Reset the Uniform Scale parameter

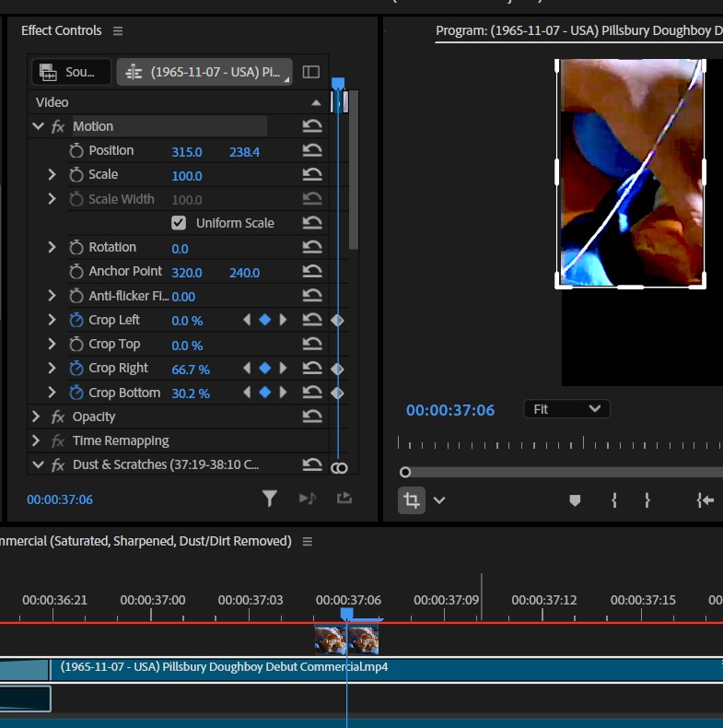pos(312,223)
